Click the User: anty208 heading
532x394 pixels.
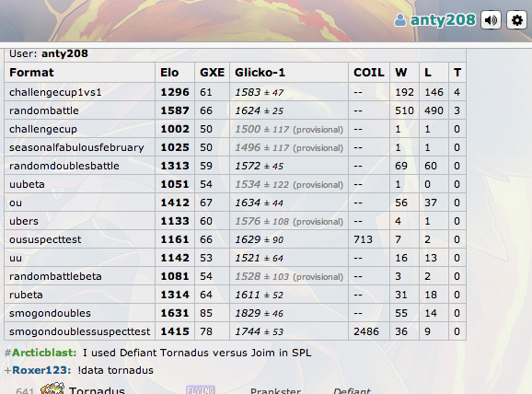pos(49,53)
